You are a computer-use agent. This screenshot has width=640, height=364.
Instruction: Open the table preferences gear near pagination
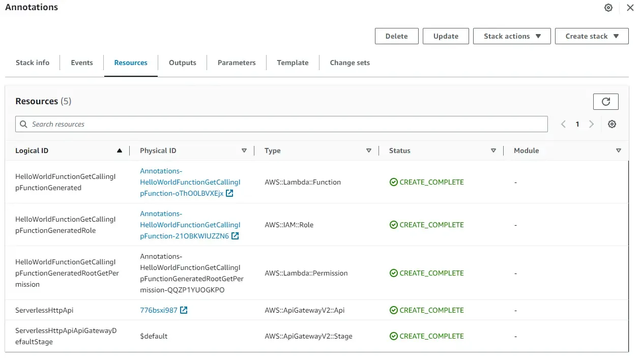[612, 124]
